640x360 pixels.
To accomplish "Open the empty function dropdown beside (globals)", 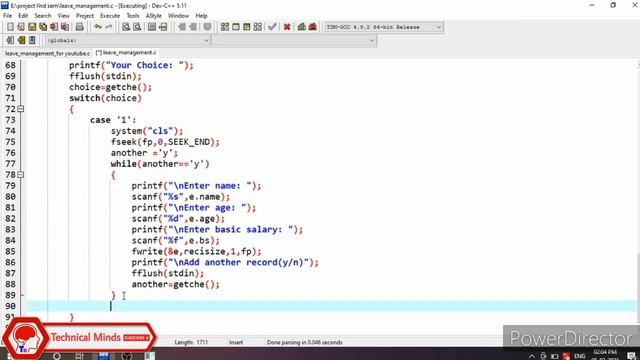I will click(294, 40).
